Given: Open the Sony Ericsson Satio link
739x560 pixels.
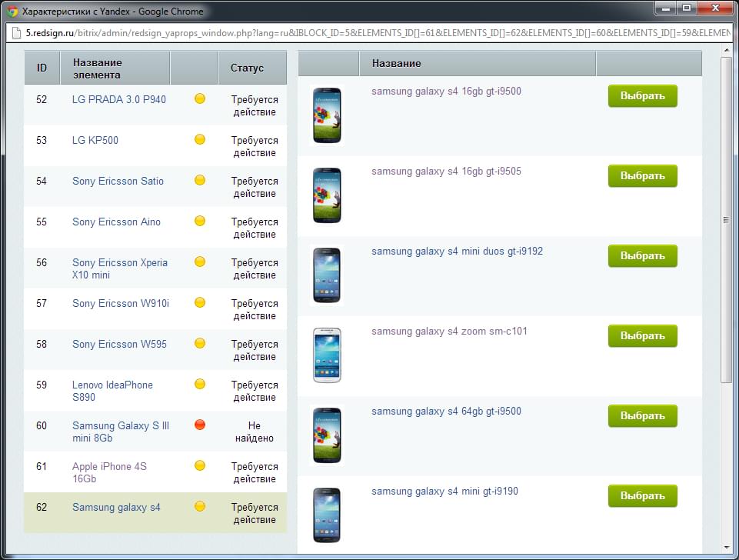Looking at the screenshot, I should [118, 181].
